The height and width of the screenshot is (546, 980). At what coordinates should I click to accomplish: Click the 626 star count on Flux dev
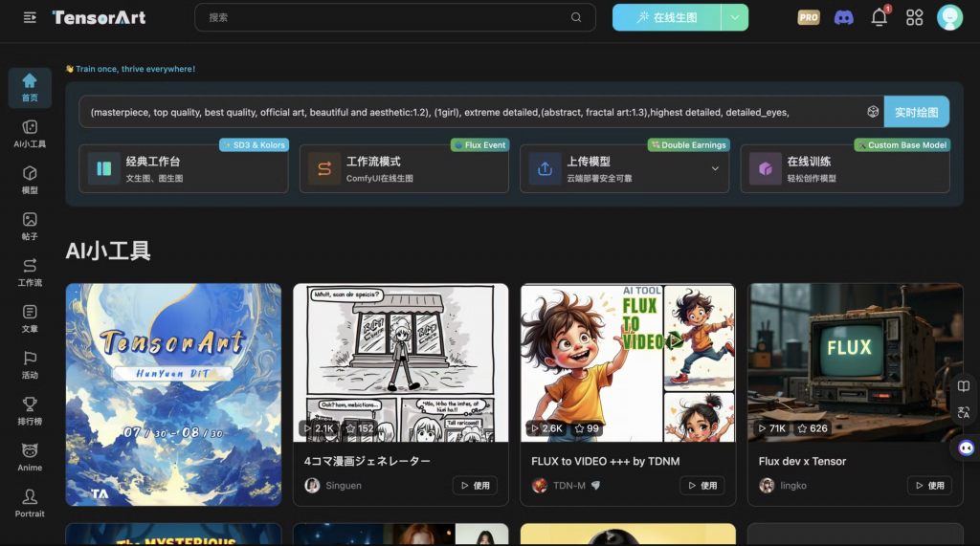point(813,428)
